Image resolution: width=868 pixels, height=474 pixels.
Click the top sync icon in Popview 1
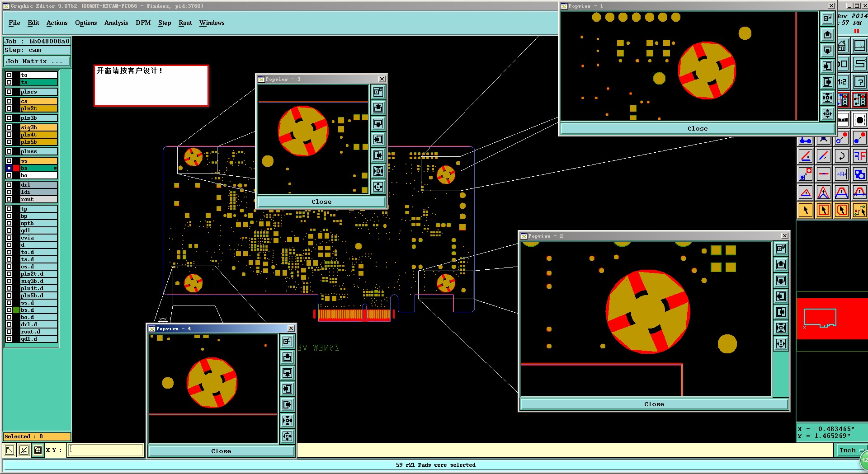click(827, 19)
